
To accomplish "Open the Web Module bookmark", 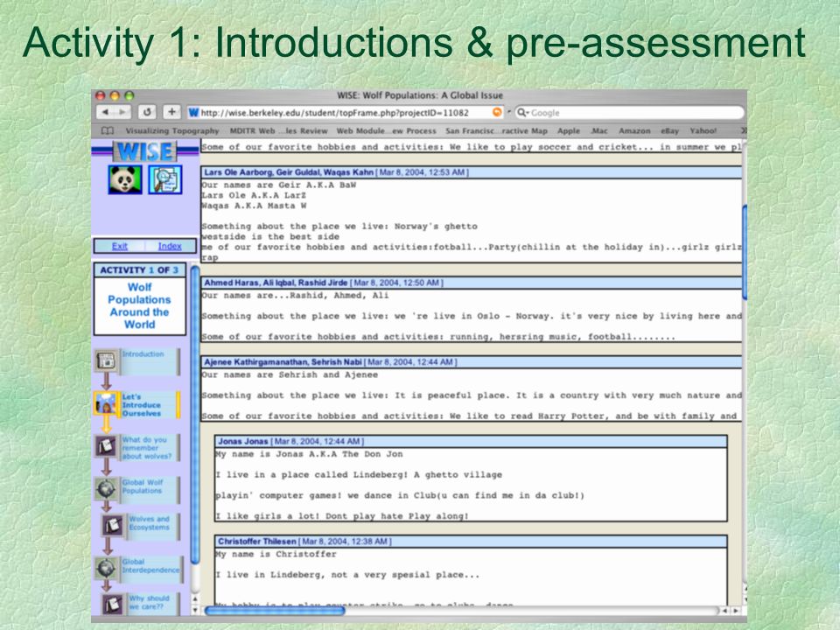I will click(386, 130).
